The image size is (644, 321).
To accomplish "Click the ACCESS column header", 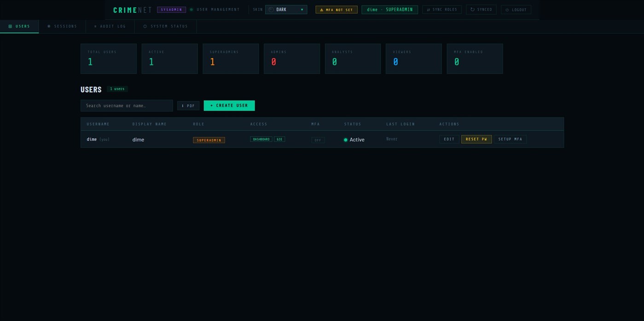I will pyautogui.click(x=259, y=124).
